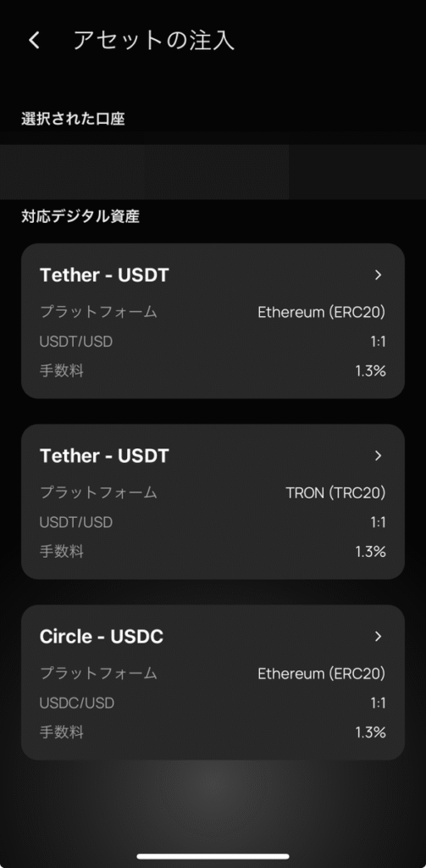
Task: Tap the 対応デジタル資産 section heading
Action: [x=80, y=216]
